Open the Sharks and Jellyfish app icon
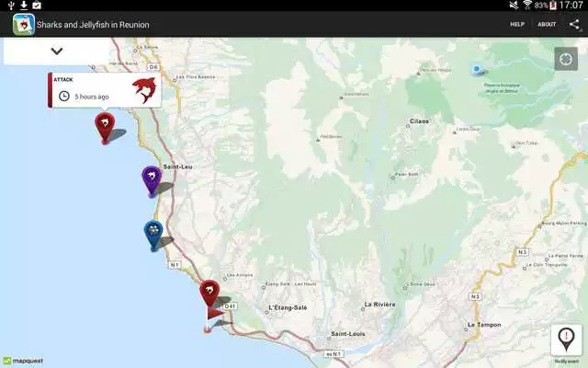 click(x=24, y=25)
